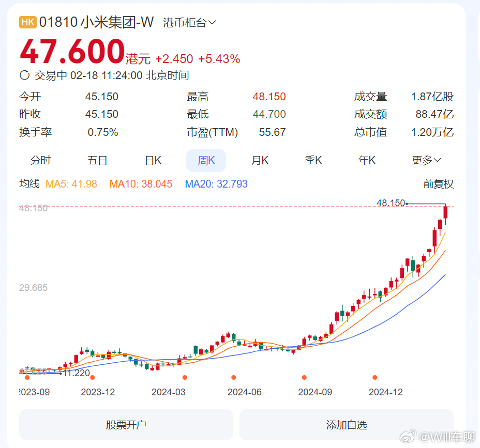The image size is (480, 448).
Task: Switch to the 日K tab
Action: (153, 160)
